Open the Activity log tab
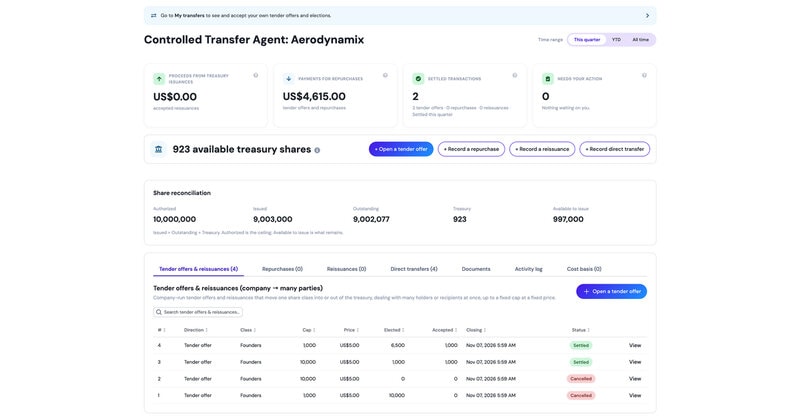 (x=529, y=269)
